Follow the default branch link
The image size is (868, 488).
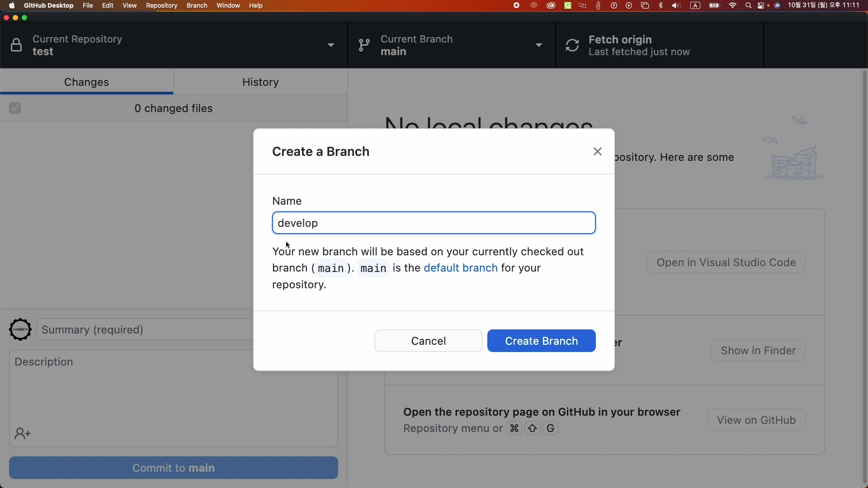[x=461, y=268]
